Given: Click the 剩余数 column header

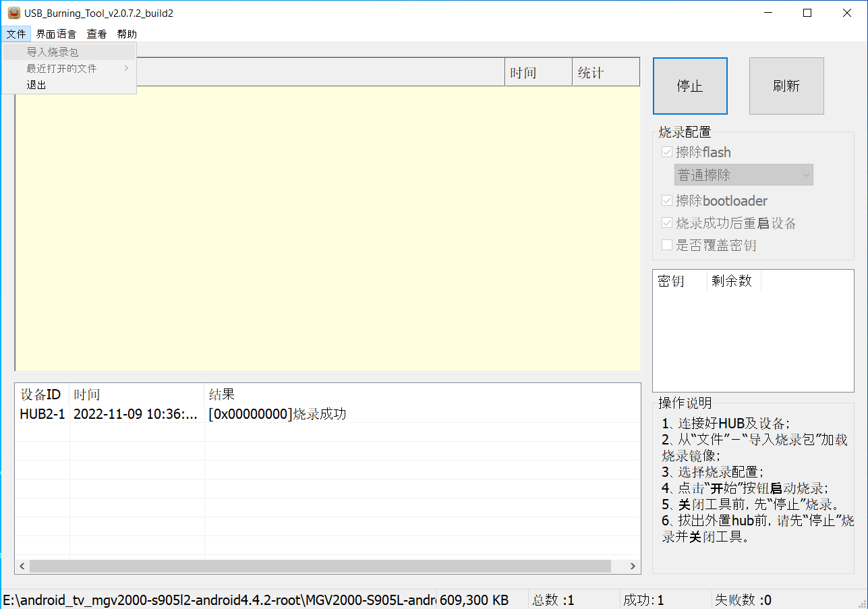Looking at the screenshot, I should (734, 281).
